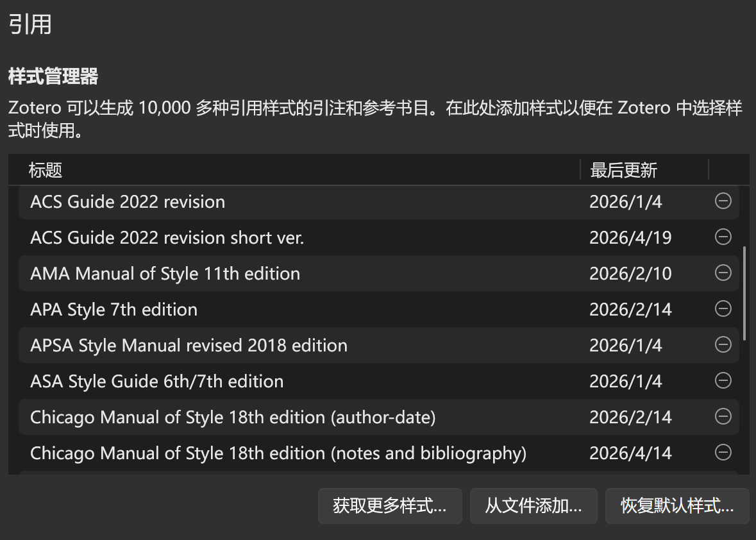The width and height of the screenshot is (756, 540).
Task: Select Chicago Manual of Style 18th edition (author-date)
Action: tap(378, 417)
